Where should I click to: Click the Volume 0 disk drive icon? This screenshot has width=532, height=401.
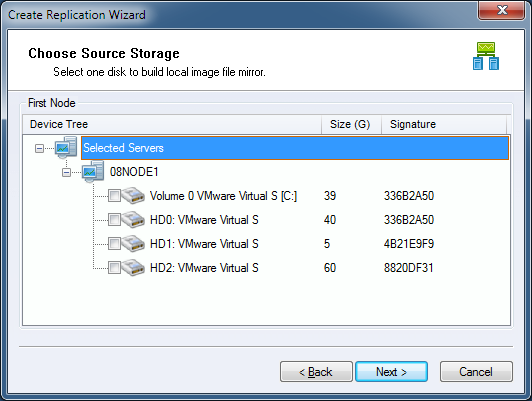point(133,196)
